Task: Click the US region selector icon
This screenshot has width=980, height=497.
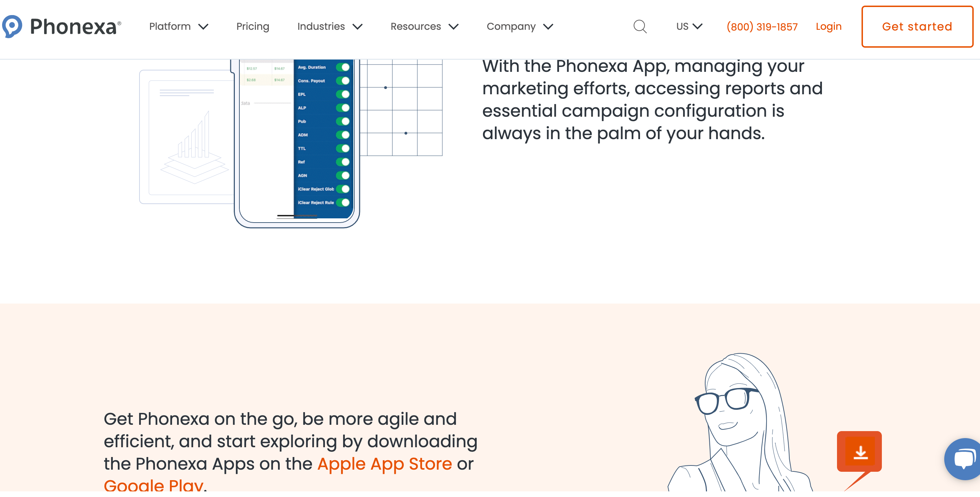Action: tap(688, 27)
